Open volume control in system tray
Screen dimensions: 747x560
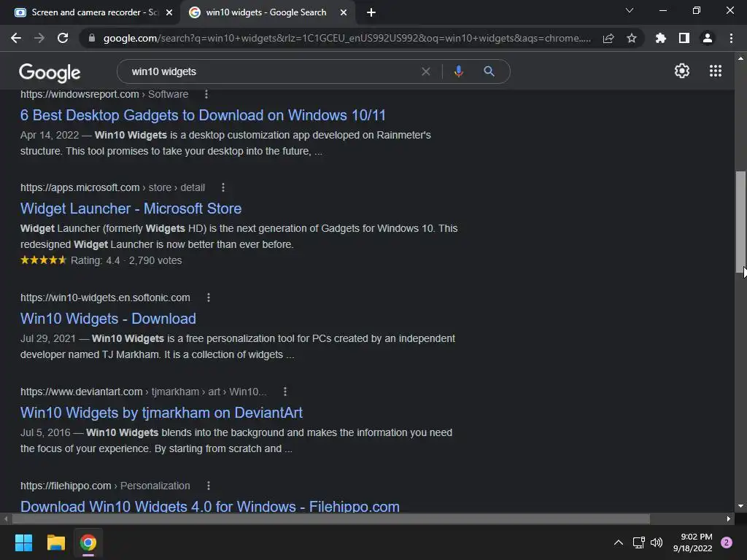point(657,542)
